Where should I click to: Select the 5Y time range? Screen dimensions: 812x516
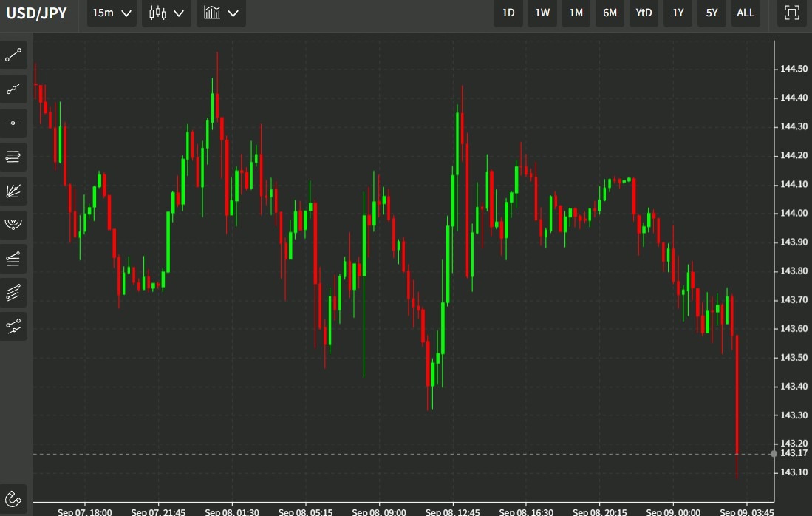(x=712, y=13)
